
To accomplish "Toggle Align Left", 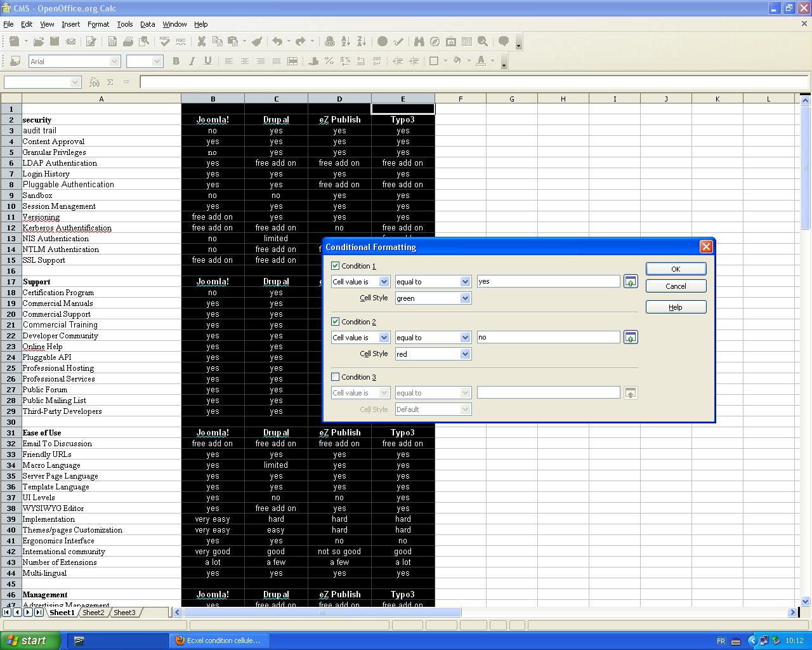I will 228,61.
